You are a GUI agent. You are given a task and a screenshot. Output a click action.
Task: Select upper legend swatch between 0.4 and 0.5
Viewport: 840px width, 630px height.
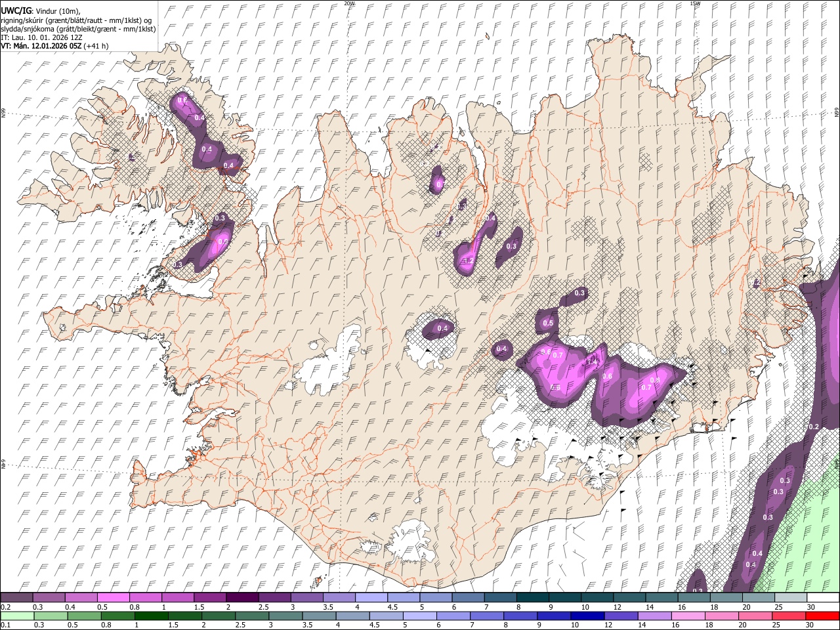81,598
